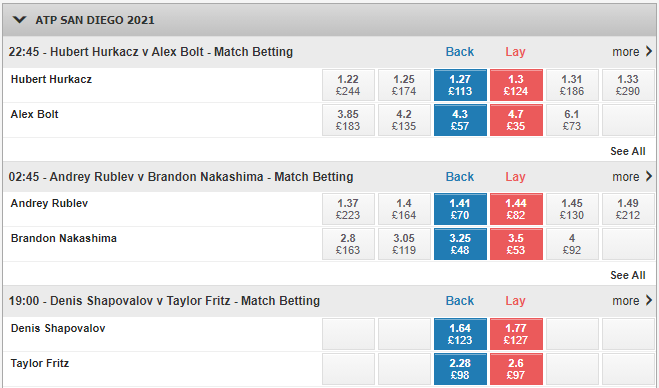Back Brandon Nakashima at 3.25
The height and width of the screenshot is (388, 659).
[460, 244]
